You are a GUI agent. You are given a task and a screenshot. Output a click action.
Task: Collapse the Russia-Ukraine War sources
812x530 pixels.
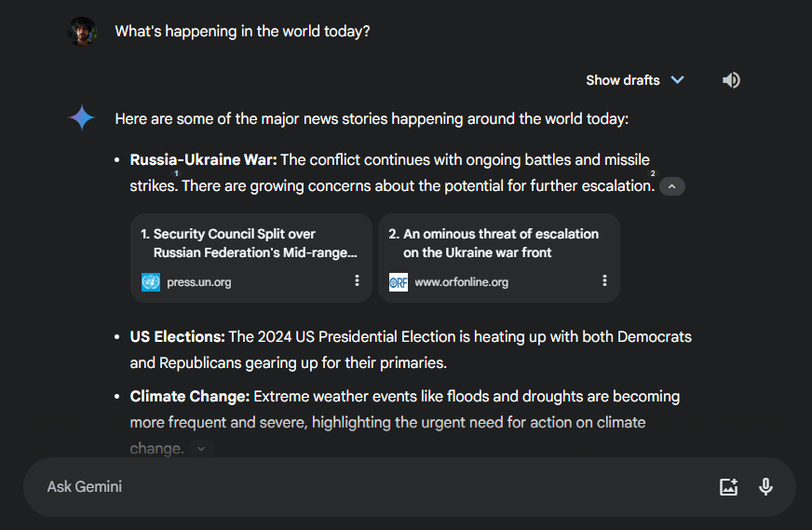(x=672, y=186)
